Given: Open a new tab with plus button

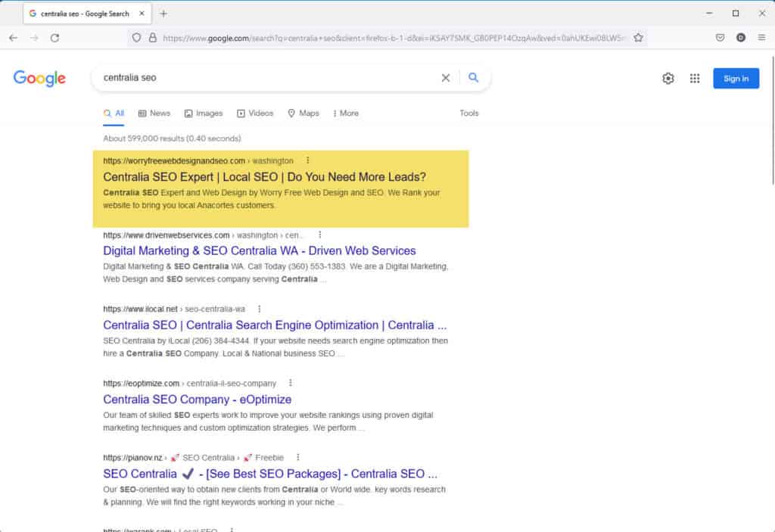Looking at the screenshot, I should [x=163, y=14].
